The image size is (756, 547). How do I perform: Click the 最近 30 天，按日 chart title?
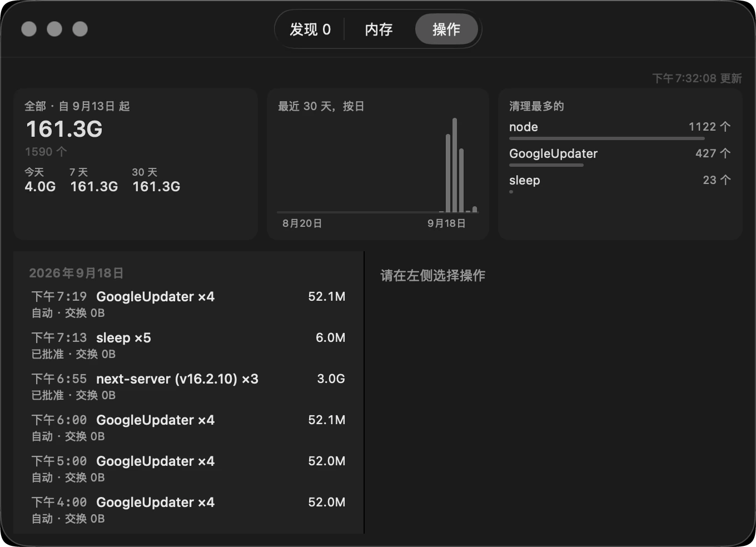click(321, 106)
